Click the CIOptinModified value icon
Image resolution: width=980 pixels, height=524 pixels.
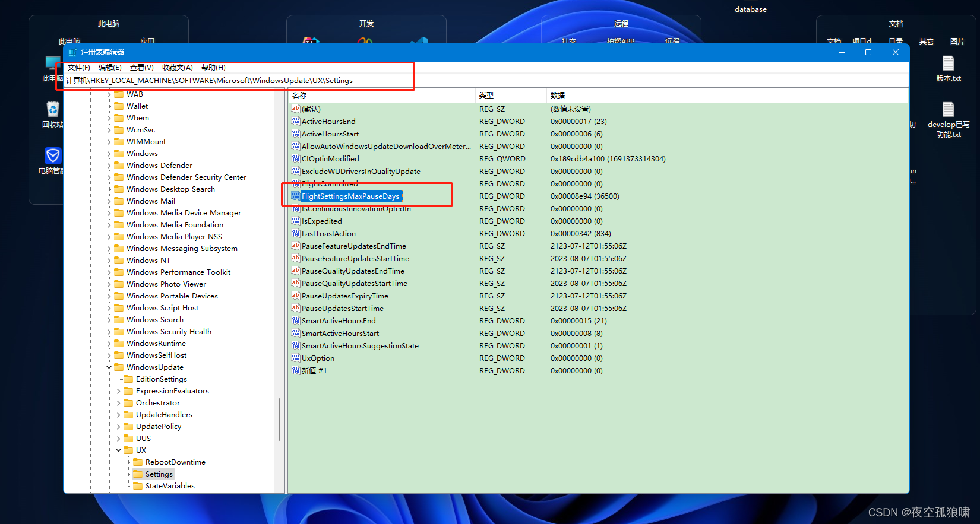click(295, 158)
